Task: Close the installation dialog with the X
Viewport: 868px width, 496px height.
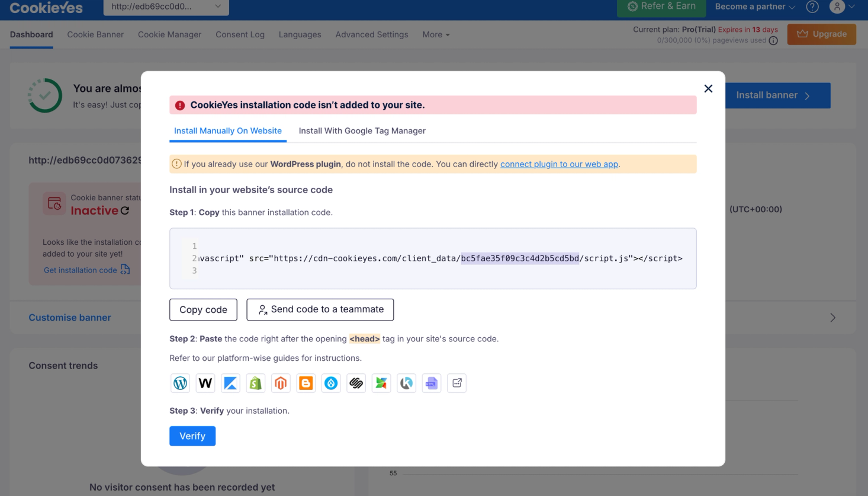Action: coord(708,88)
